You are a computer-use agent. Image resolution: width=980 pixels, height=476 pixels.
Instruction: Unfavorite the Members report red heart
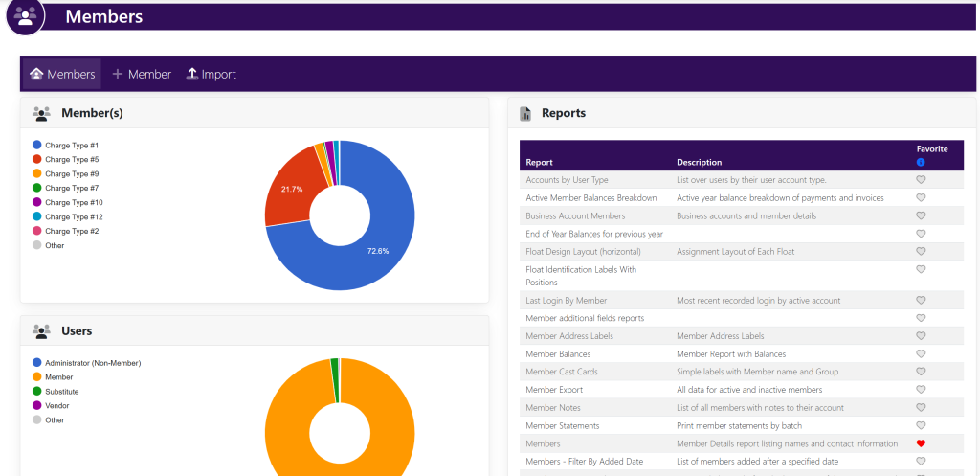(921, 443)
